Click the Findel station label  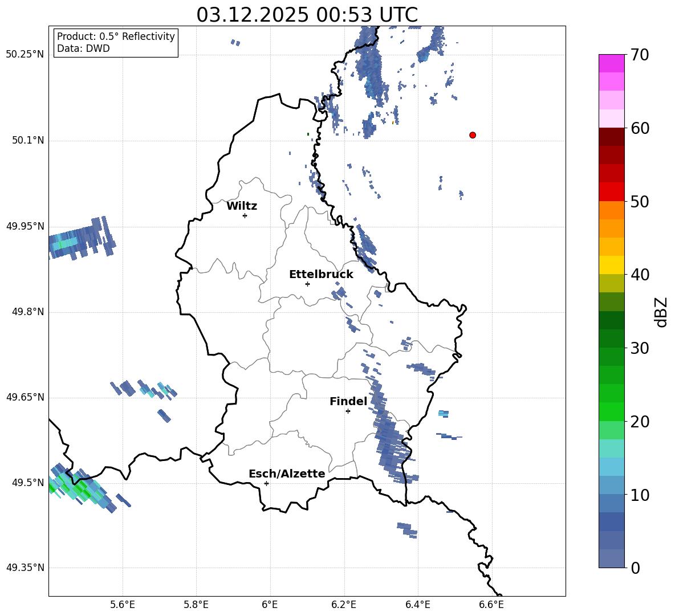pyautogui.click(x=348, y=401)
